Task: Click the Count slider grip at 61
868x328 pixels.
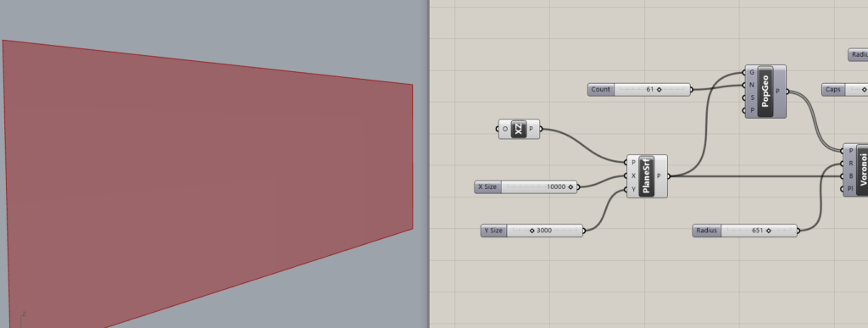Action: click(659, 90)
